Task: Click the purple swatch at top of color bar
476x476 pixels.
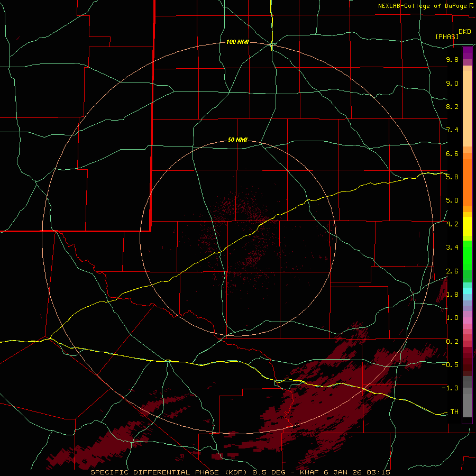Action: (467, 53)
